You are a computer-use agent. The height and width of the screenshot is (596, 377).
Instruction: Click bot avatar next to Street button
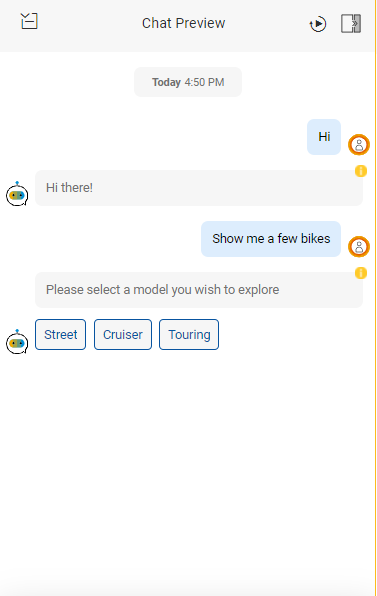[17, 342]
